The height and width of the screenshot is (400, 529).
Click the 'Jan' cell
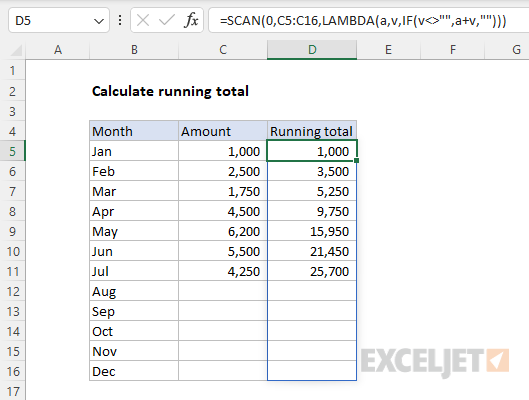[x=134, y=151]
